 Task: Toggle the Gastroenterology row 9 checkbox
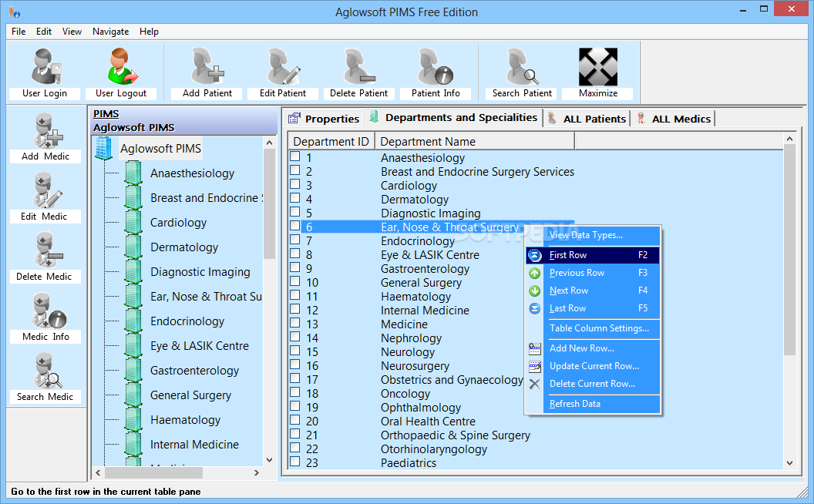[x=295, y=267]
